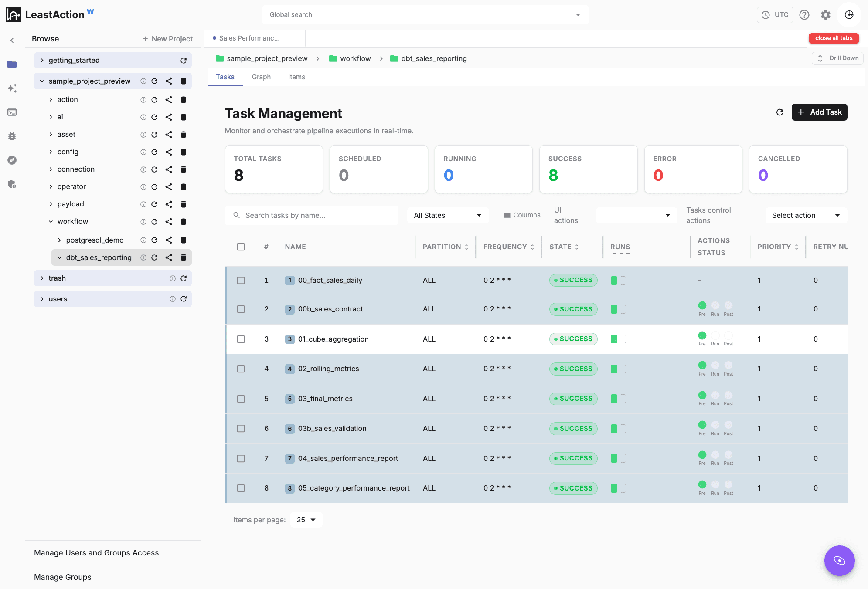This screenshot has height=589, width=868.
Task: Sort by the State column header
Action: pyautogui.click(x=564, y=247)
